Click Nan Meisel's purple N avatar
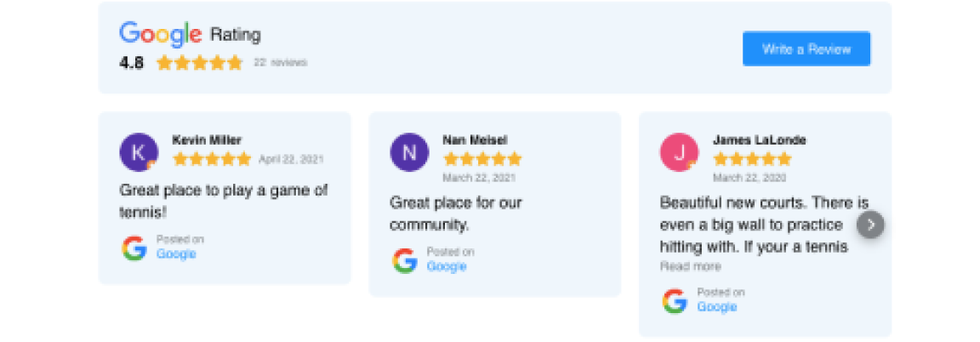The height and width of the screenshot is (342, 980). tap(409, 152)
